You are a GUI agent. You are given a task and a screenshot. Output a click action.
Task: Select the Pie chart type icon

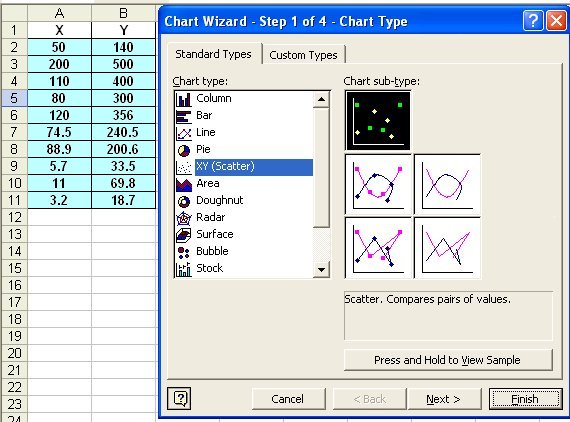pos(184,150)
